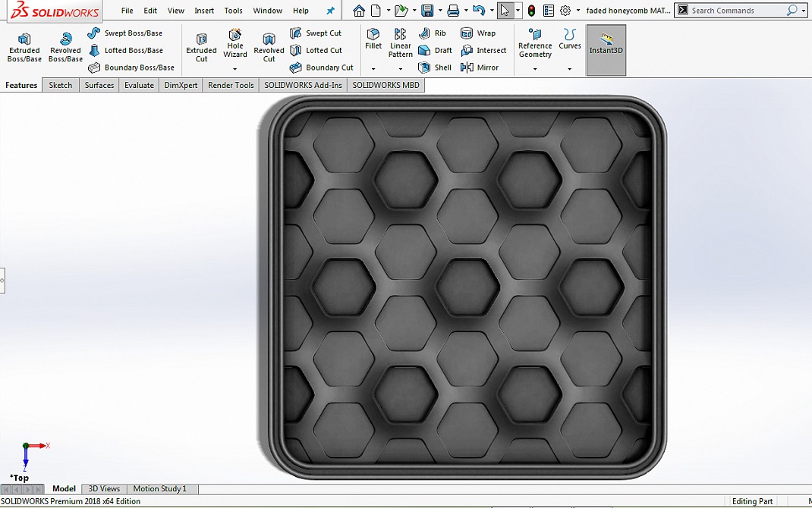812x508 pixels.
Task: Open Reference Geometry
Action: pos(535,43)
